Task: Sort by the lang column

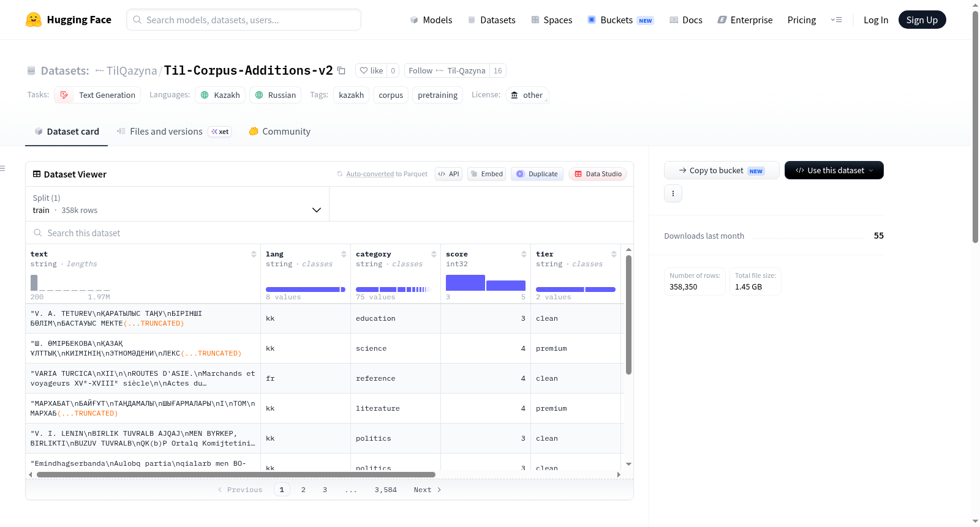Action: [x=344, y=254]
